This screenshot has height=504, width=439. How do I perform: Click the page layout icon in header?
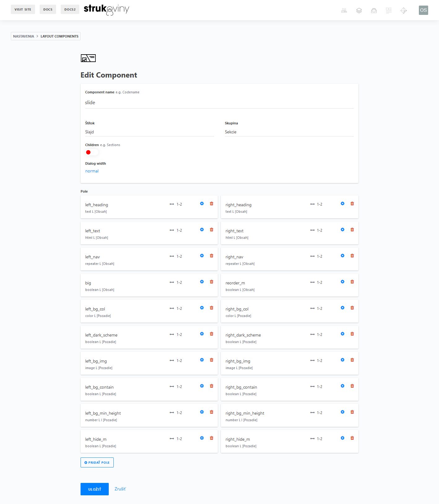click(389, 11)
